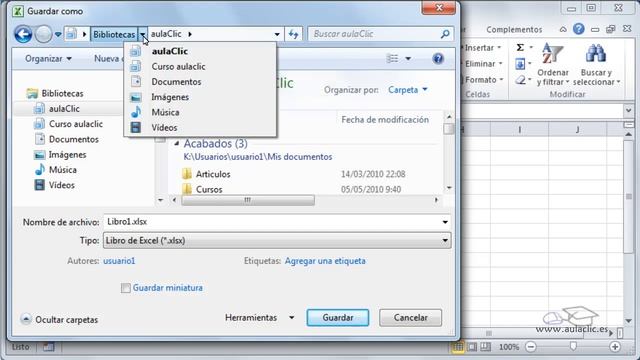
Task: Select aulaClic in the navigation tree
Action: pos(64,109)
